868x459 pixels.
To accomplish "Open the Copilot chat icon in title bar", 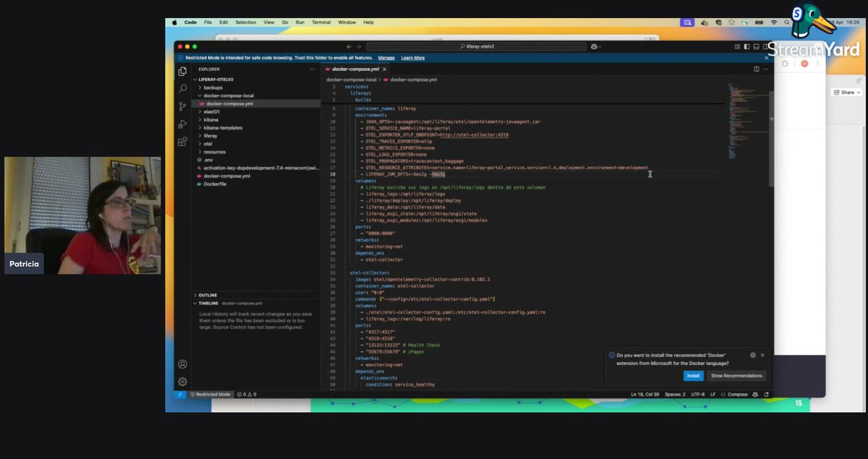I will (595, 46).
